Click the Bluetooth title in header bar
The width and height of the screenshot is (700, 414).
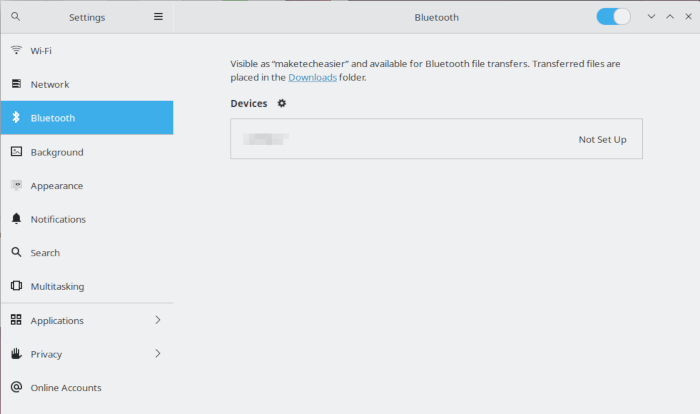[437, 17]
